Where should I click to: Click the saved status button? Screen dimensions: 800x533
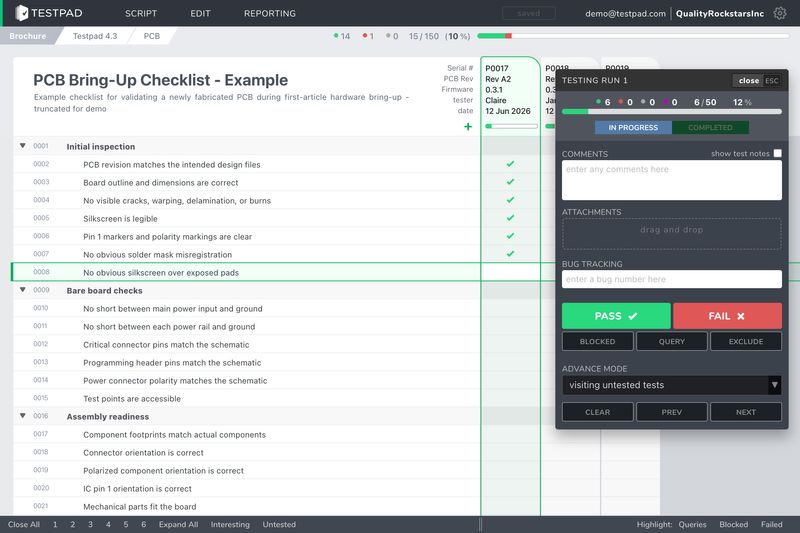click(529, 13)
